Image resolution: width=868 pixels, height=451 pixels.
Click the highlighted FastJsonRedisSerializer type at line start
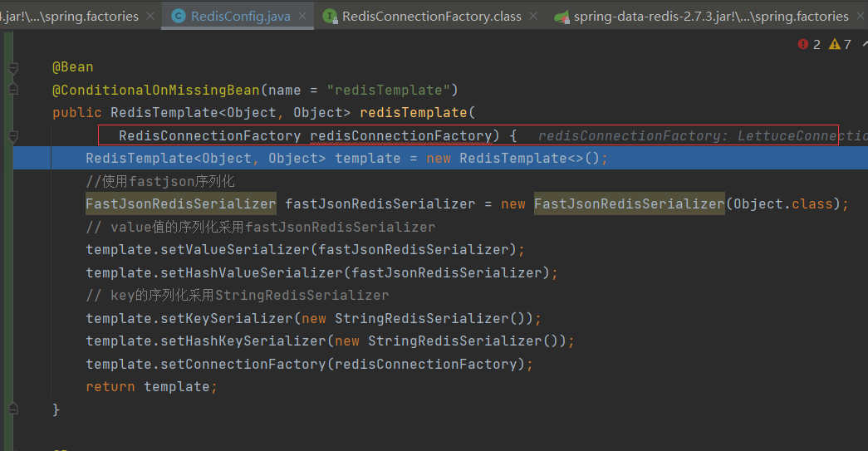tap(181, 204)
